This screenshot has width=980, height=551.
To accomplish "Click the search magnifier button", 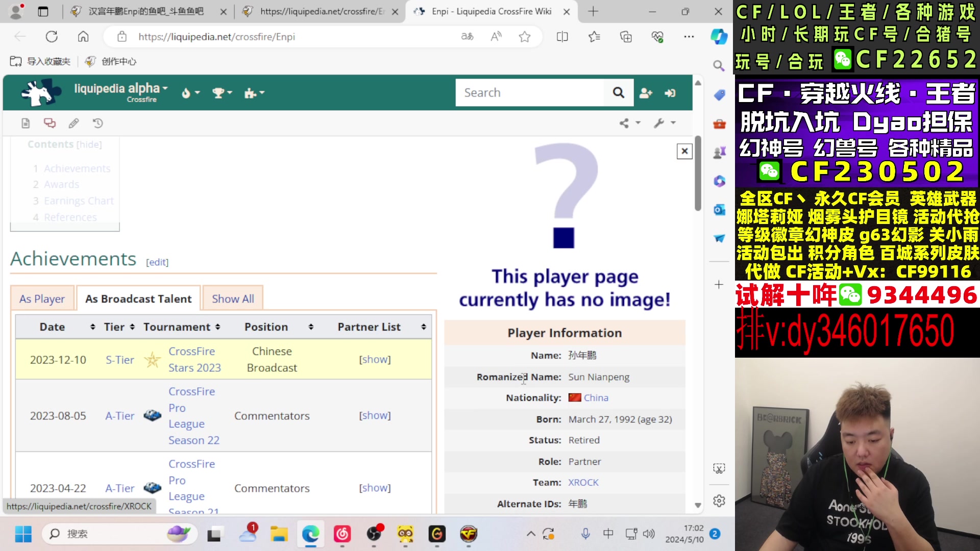I will (x=619, y=92).
